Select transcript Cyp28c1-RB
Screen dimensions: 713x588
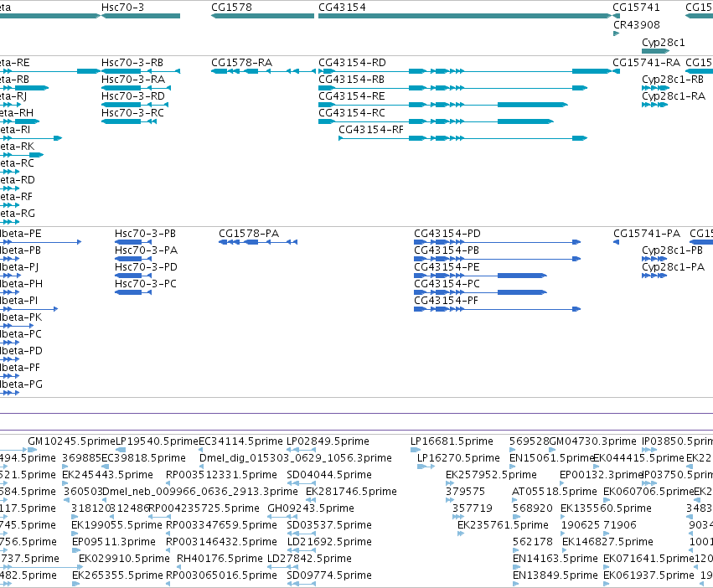coord(656,88)
